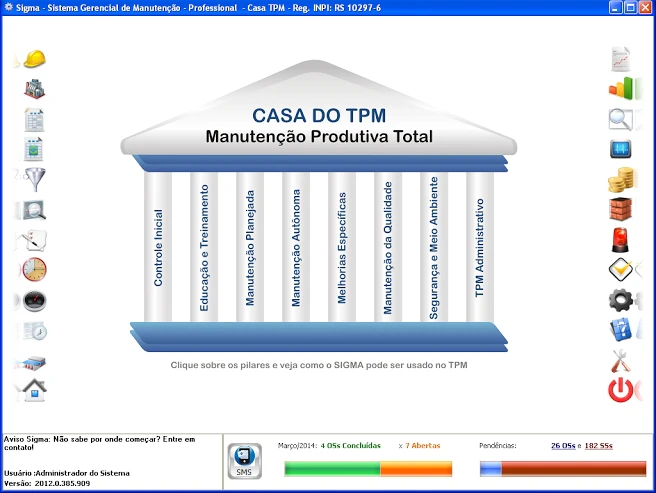Image resolution: width=656 pixels, height=493 pixels.
Task: Click the red power exit icon
Action: coord(620,390)
